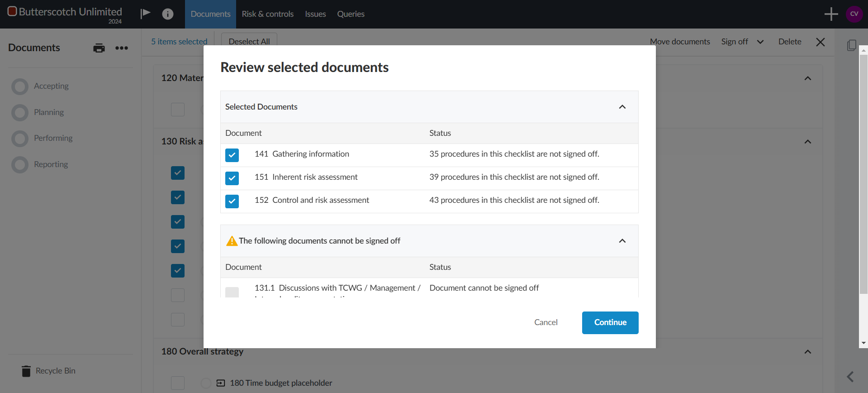Open Queries tab
The width and height of the screenshot is (868, 393).
pyautogui.click(x=351, y=14)
